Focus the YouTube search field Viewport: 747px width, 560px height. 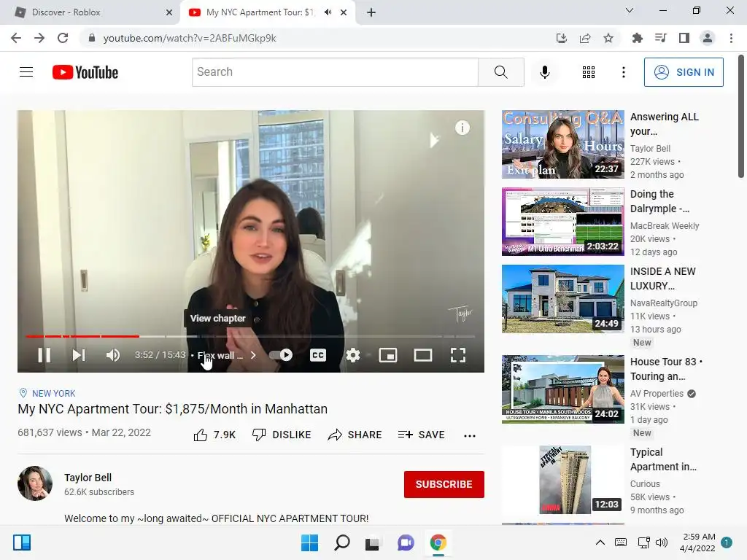(x=335, y=72)
